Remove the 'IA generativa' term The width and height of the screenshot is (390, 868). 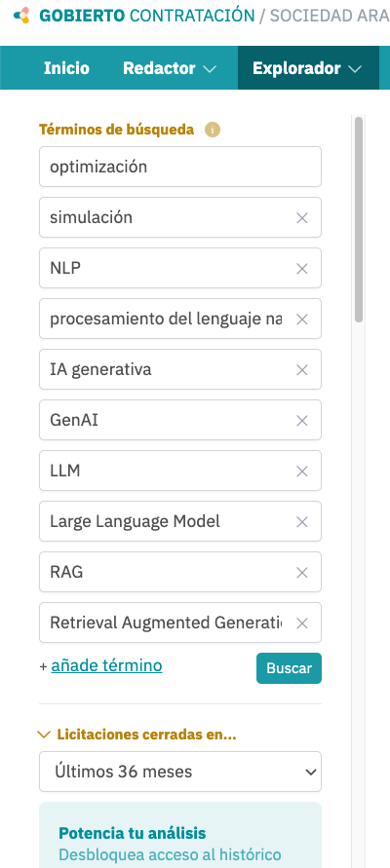[302, 370]
